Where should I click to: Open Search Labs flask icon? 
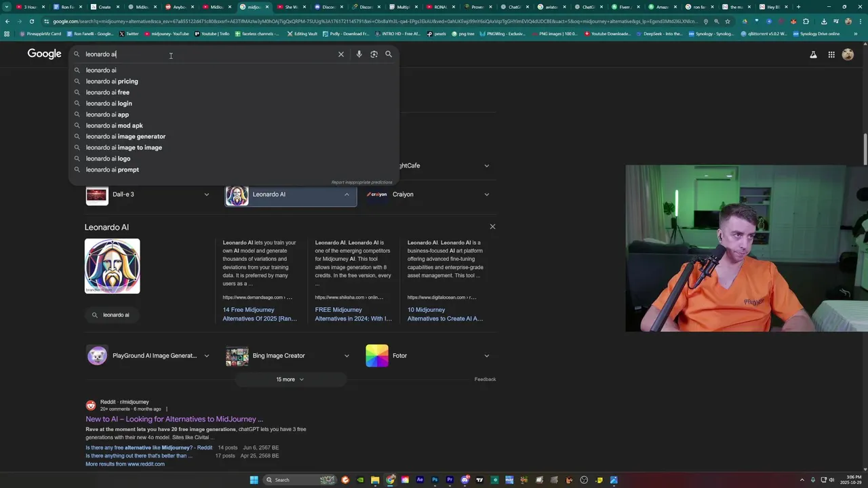813,55
